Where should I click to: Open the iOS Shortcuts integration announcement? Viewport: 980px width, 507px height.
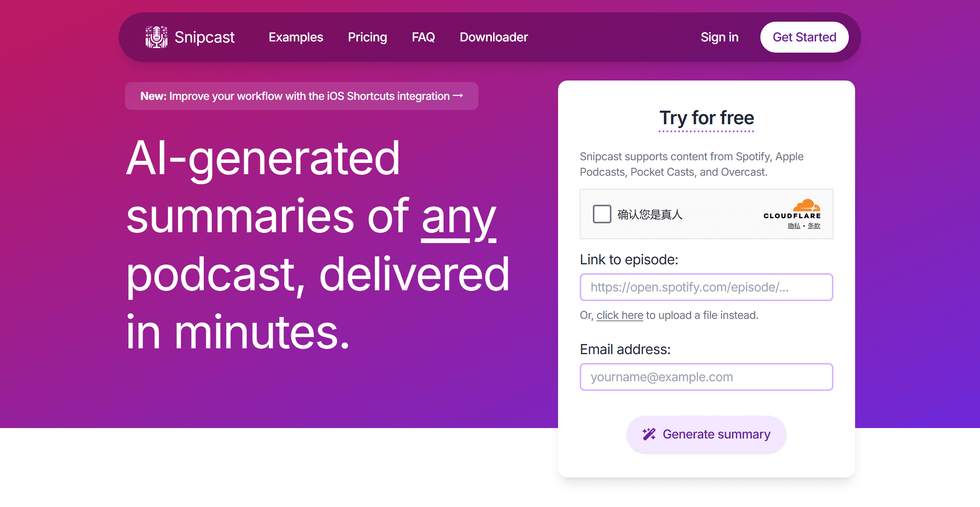click(301, 96)
